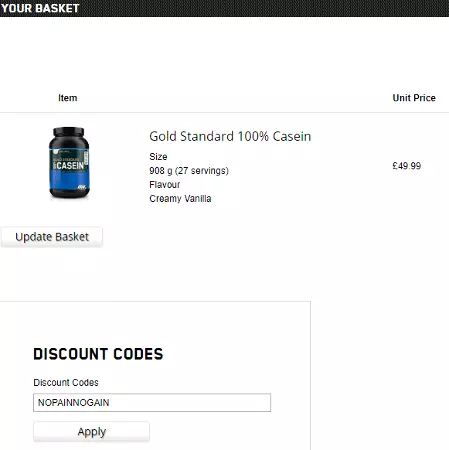Click the Your Basket header title
The width and height of the screenshot is (449, 450).
40,8
